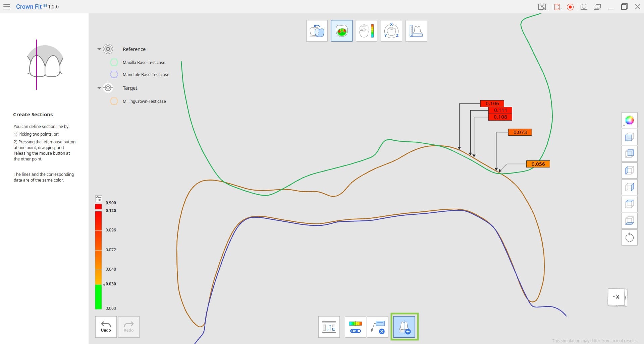Screen dimensions: 644x344
Task: Collapse the Target tree group
Action: click(x=99, y=88)
